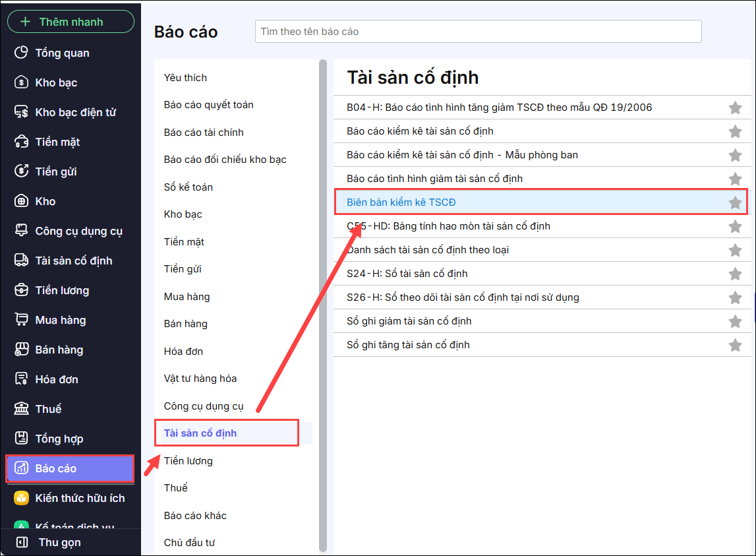Select Bán hàng report category
Viewport: 756px width, 556px height.
tap(186, 324)
